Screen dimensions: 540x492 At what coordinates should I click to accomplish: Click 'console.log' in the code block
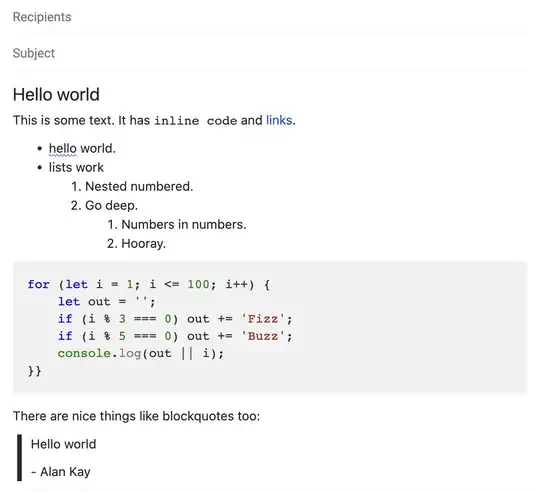coord(99,354)
